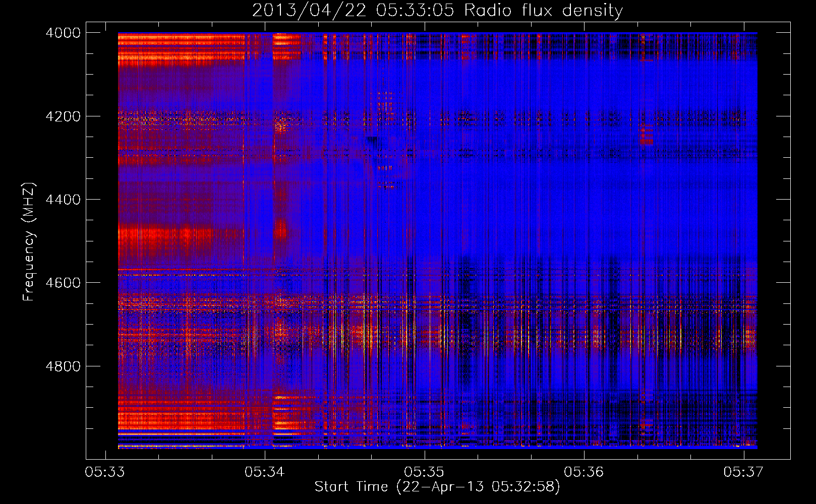Click the 05:35 time tick label
Image resolution: width=816 pixels, height=504 pixels.
point(425,472)
